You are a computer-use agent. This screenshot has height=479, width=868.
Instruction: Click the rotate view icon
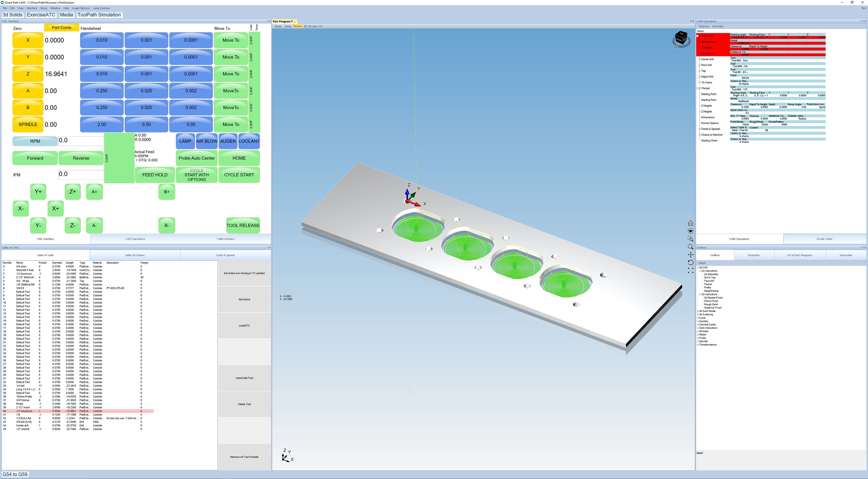coord(690,263)
